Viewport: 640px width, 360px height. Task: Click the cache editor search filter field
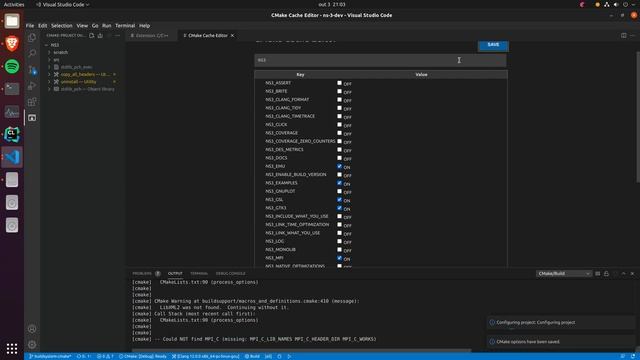tap(380, 60)
